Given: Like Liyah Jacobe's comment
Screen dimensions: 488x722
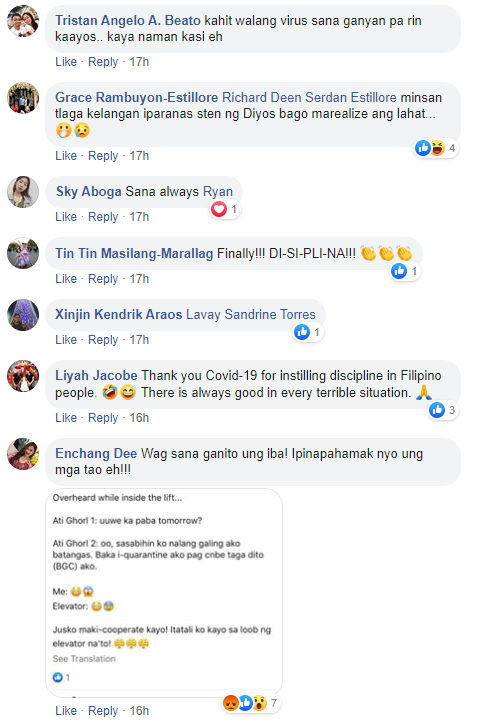Looking at the screenshot, I should [66, 418].
